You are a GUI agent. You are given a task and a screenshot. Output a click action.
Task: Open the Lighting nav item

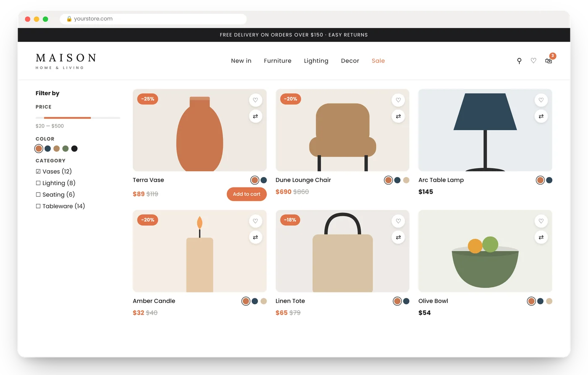[316, 61]
